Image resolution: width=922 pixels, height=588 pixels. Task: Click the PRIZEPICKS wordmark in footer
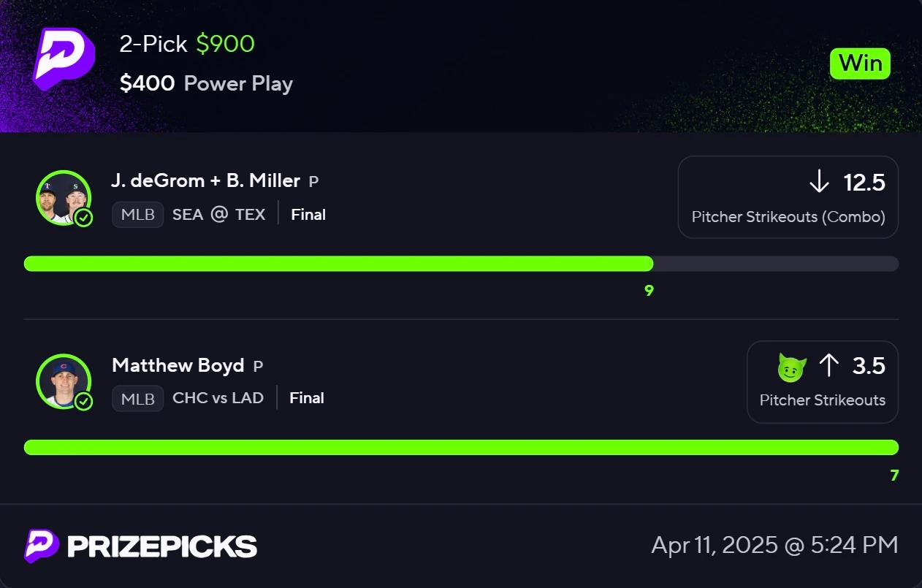(x=162, y=546)
